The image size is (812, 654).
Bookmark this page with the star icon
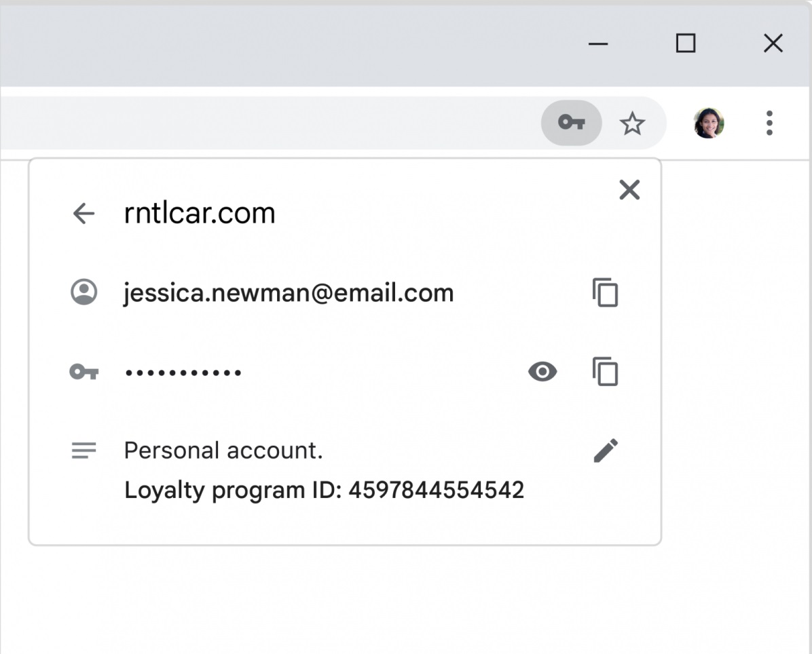click(x=632, y=123)
